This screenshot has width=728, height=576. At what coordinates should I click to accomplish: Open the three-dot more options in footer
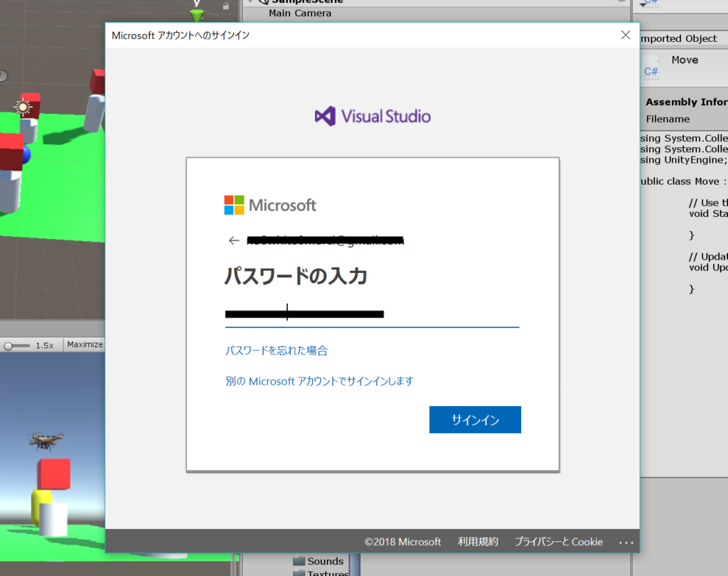point(626,542)
